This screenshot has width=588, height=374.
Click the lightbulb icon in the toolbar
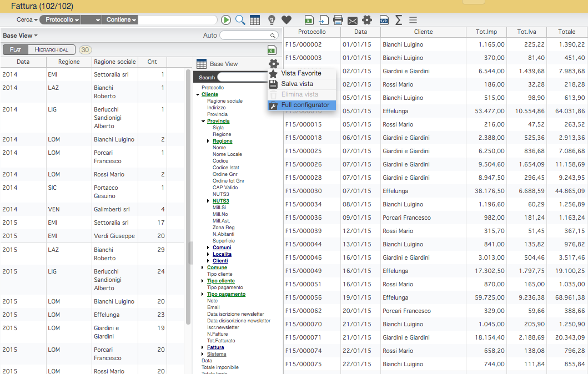pos(272,20)
